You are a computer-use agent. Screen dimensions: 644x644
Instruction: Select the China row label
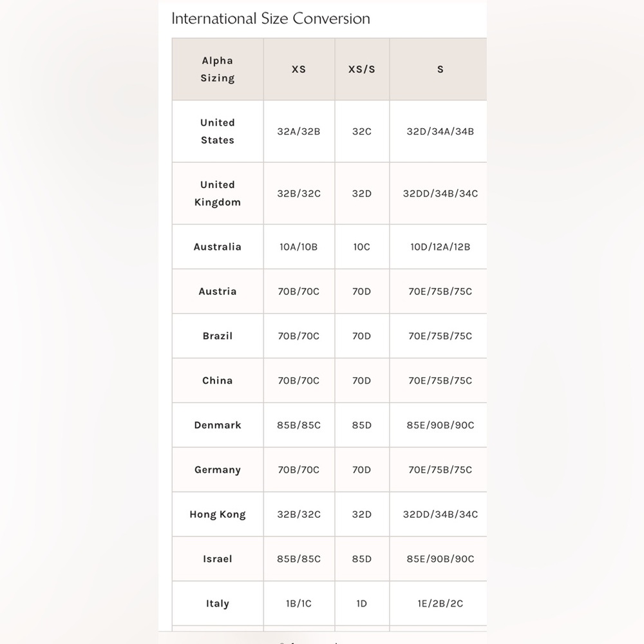coord(218,381)
